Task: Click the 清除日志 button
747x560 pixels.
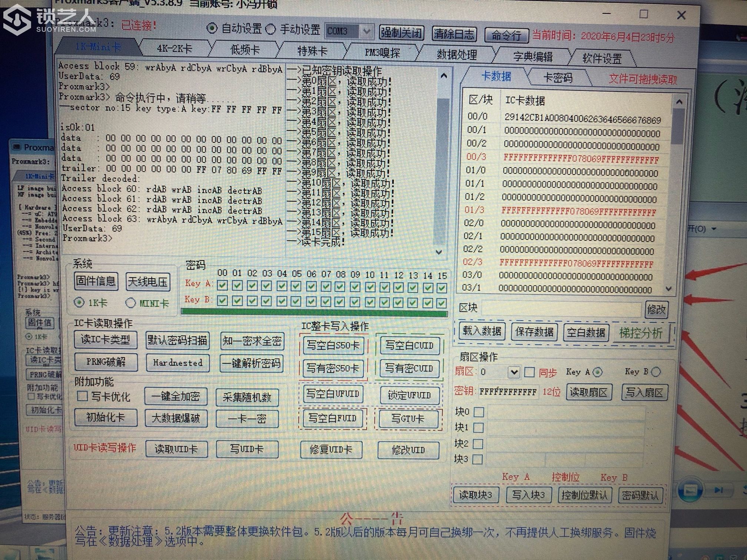Action: coord(454,34)
